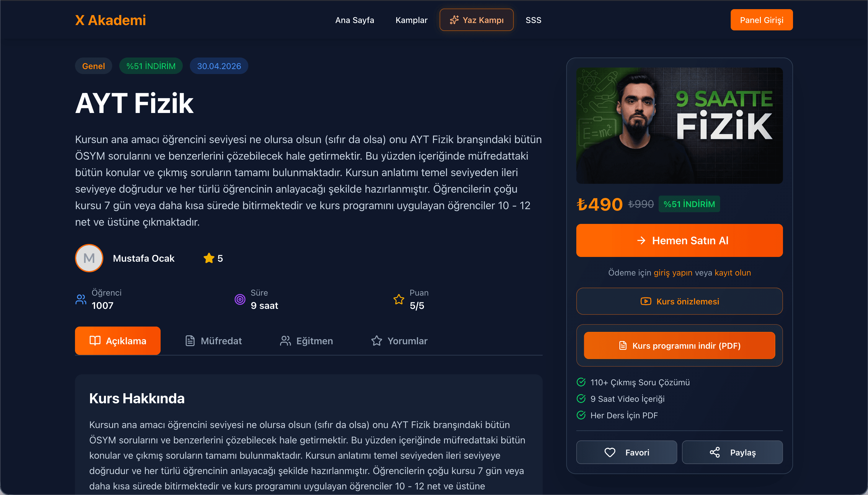Switch to the Eğitmen tab
Image resolution: width=868 pixels, height=495 pixels.
306,341
